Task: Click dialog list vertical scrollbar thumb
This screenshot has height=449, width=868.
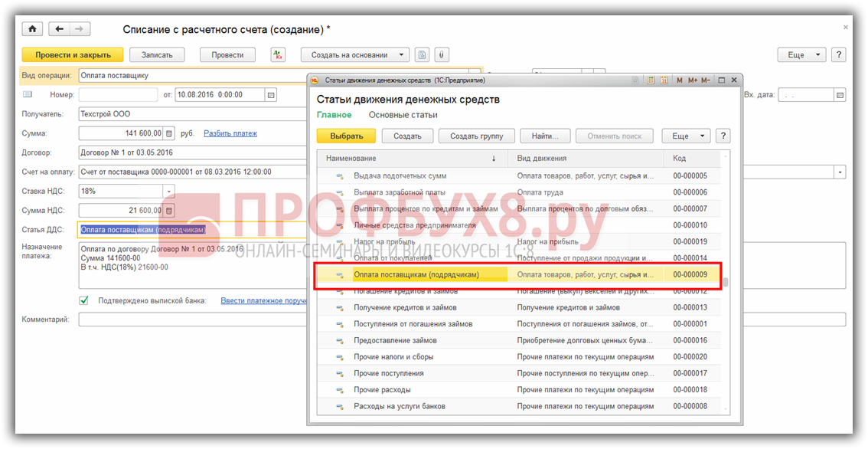Action: pos(725,283)
